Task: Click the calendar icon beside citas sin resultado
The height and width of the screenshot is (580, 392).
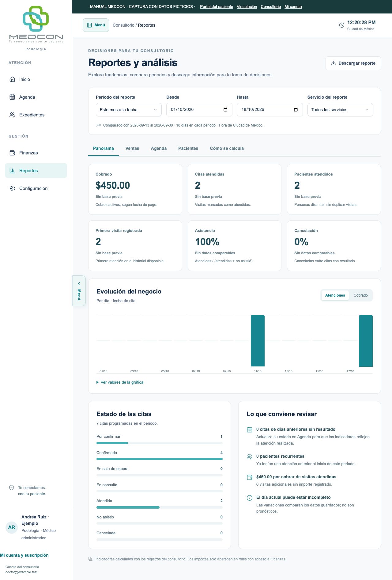Action: pyautogui.click(x=250, y=430)
